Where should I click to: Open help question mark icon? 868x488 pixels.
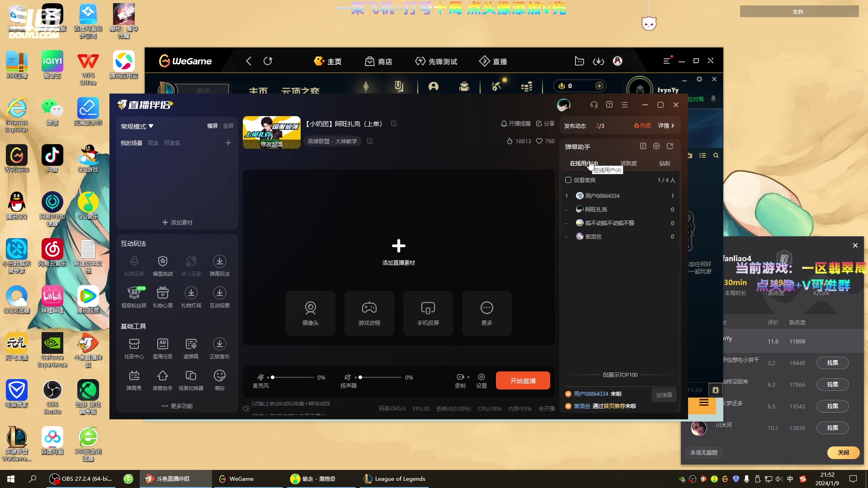(x=609, y=105)
